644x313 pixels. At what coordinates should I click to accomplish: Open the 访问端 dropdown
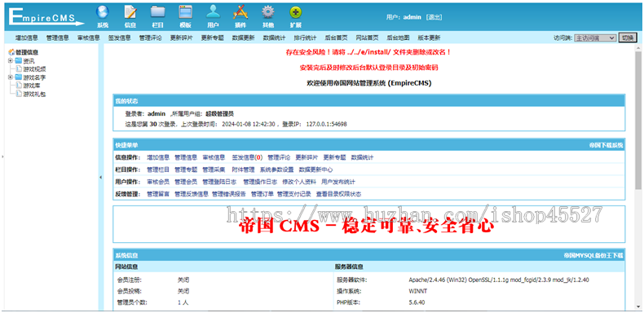(x=595, y=37)
